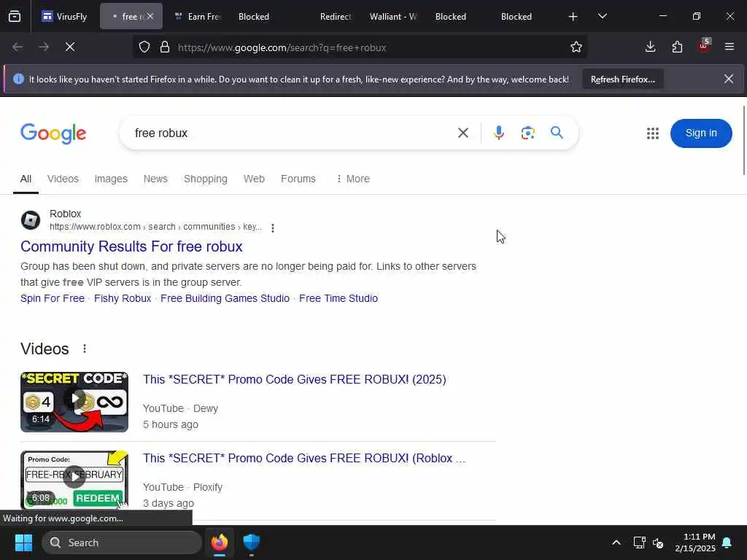Open options for the Roblox result
Image resolution: width=747 pixels, height=560 pixels.
tap(273, 228)
